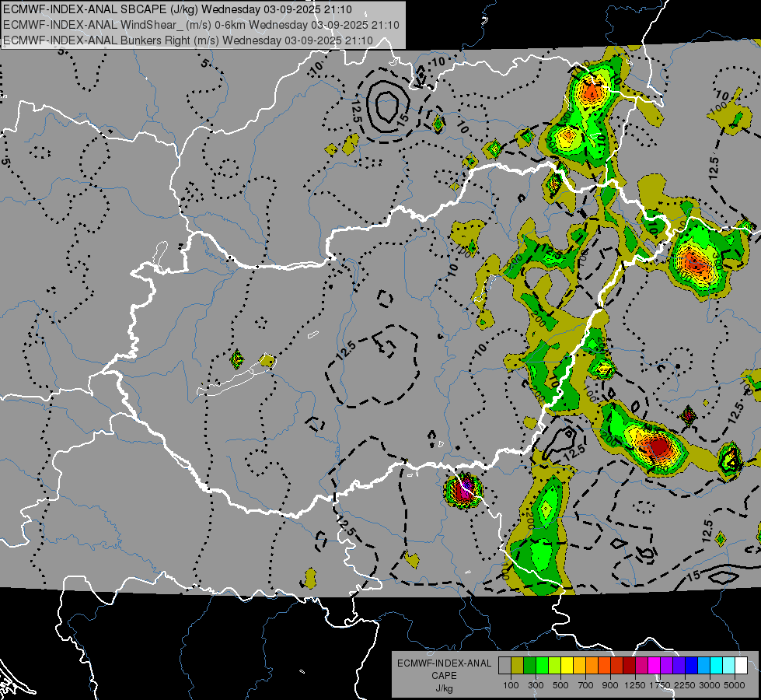This screenshot has width=761, height=700.
Task: Select the gray swatch in the CAPE legend
Action: [504, 665]
